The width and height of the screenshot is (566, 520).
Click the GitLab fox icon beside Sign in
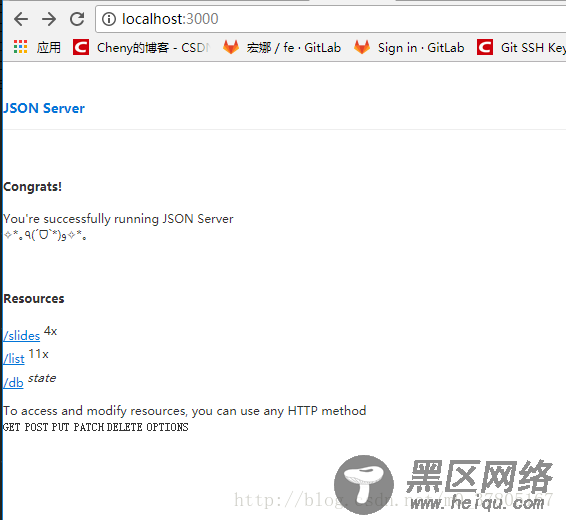362,47
